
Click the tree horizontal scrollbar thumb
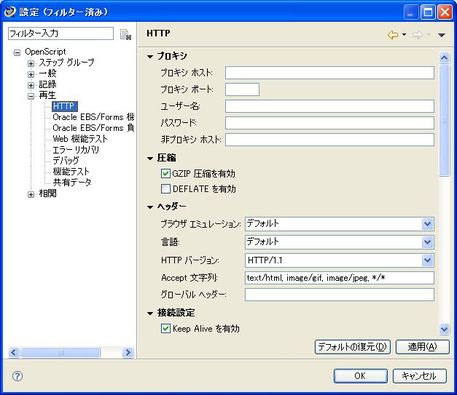[x=61, y=352]
